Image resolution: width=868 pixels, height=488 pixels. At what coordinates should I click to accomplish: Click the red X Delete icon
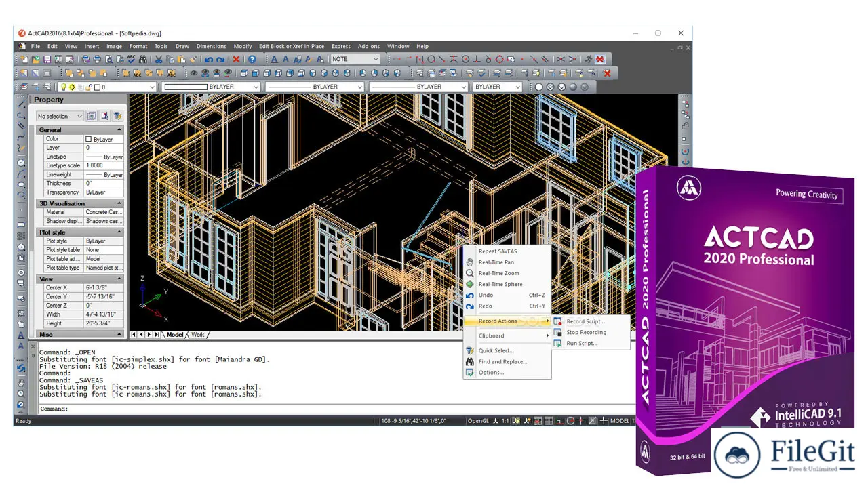[x=236, y=59]
